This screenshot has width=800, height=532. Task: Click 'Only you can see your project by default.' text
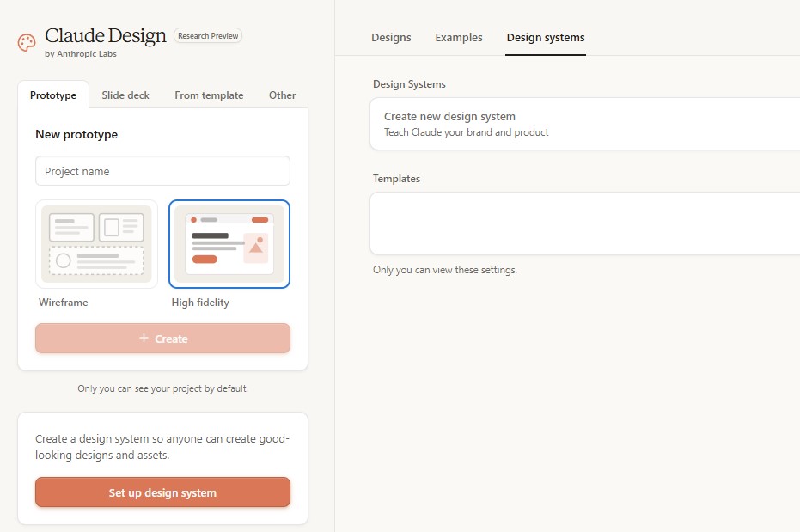click(162, 388)
